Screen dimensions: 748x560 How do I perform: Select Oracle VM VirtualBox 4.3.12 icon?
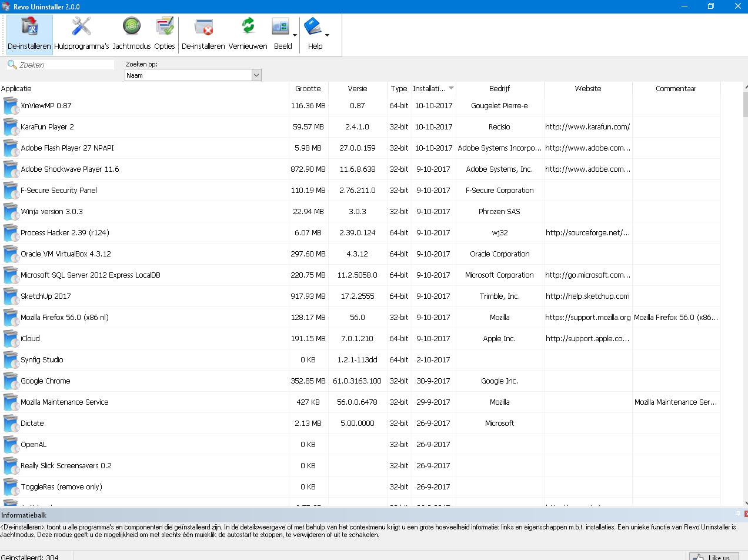[11, 254]
